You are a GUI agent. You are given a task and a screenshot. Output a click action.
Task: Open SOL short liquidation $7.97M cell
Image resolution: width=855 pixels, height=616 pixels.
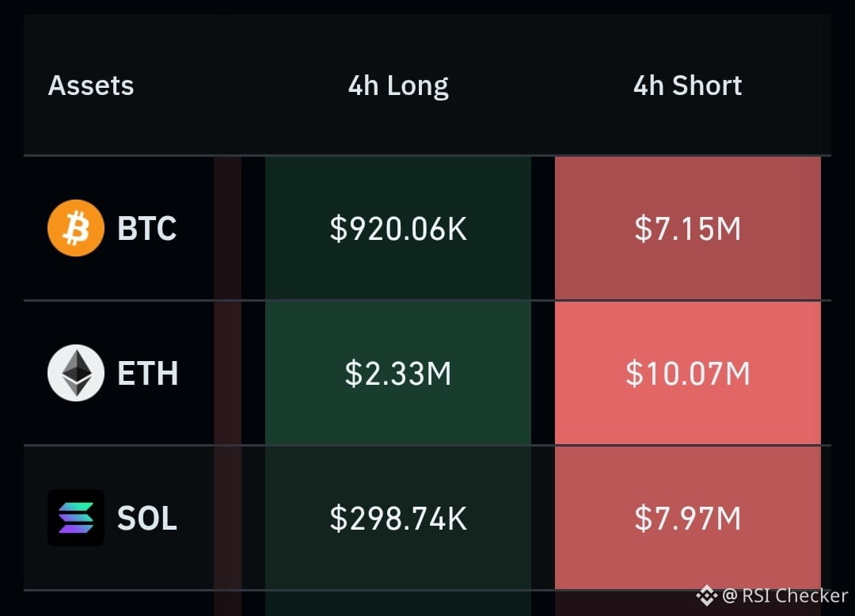click(x=688, y=518)
